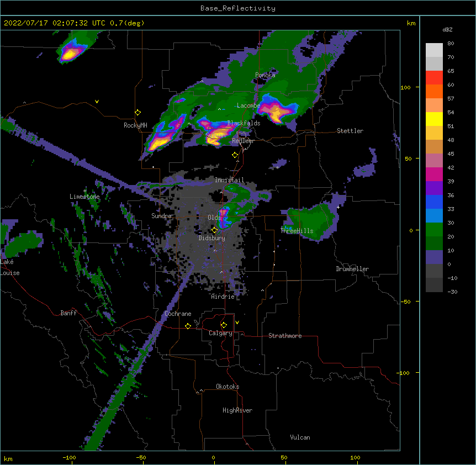Image resolution: width=476 pixels, height=465 pixels.
Task: Click the Ponoka city label
Action: pyautogui.click(x=265, y=75)
